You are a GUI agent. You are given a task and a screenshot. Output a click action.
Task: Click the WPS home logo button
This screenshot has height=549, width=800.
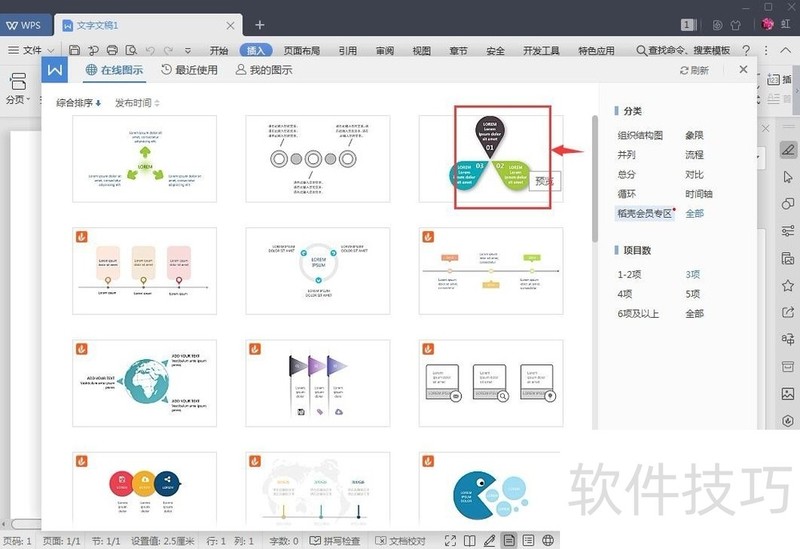point(25,25)
